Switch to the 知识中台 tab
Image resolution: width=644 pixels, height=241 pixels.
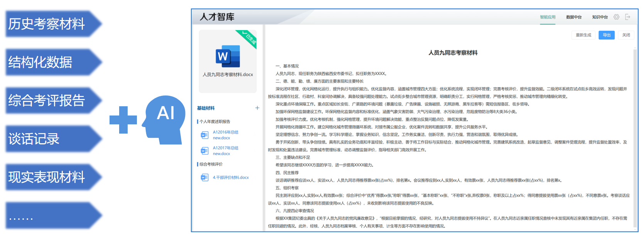[600, 17]
